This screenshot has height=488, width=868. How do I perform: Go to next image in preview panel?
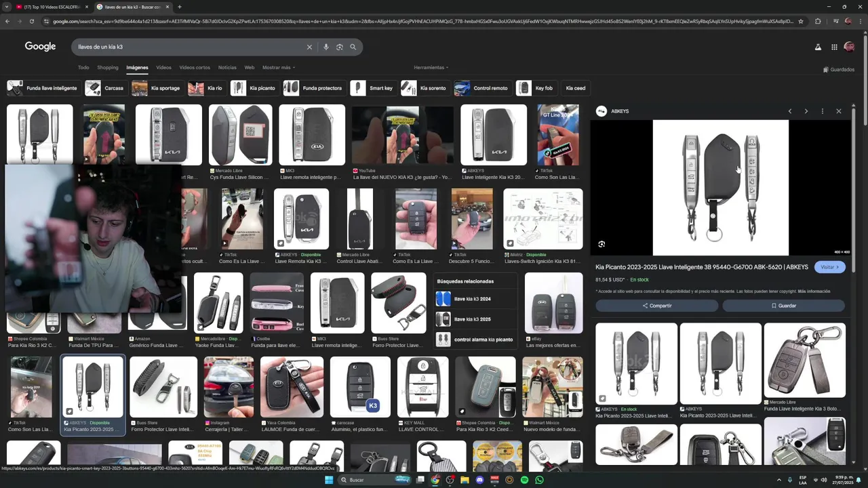(806, 111)
